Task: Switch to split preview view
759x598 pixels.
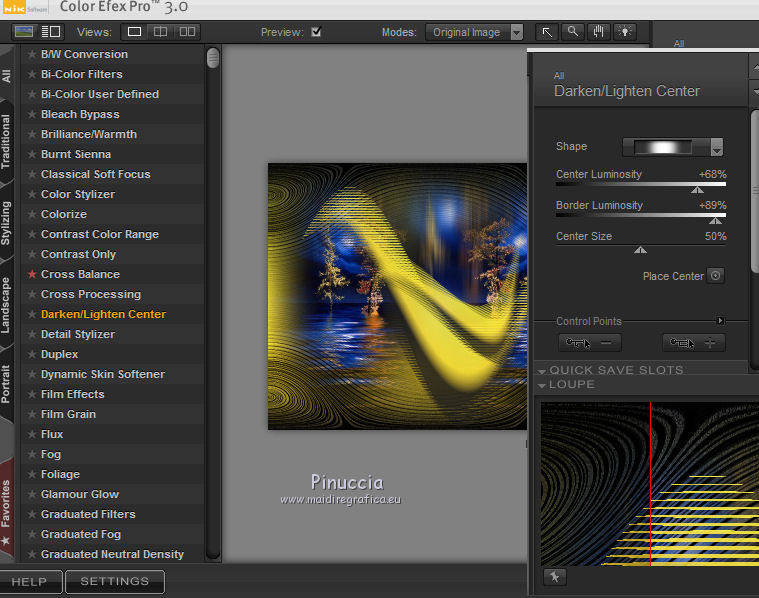Action: pos(160,32)
